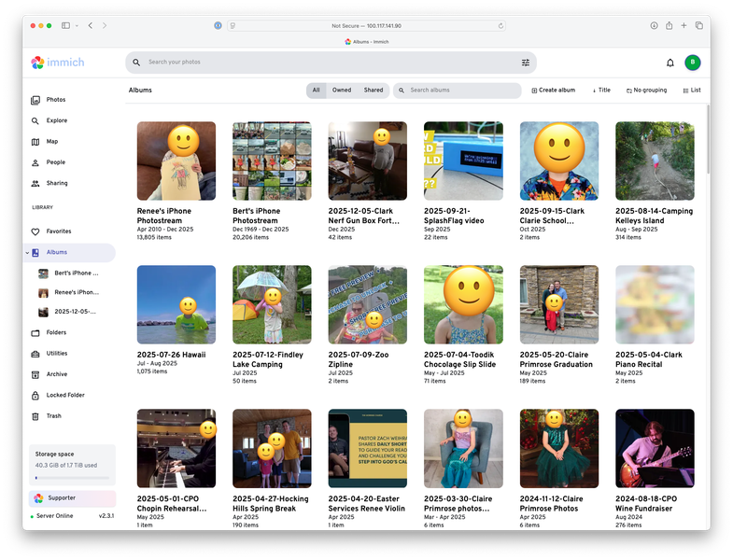Open the Zoo Zipline album
The width and height of the screenshot is (733, 560).
point(368,305)
